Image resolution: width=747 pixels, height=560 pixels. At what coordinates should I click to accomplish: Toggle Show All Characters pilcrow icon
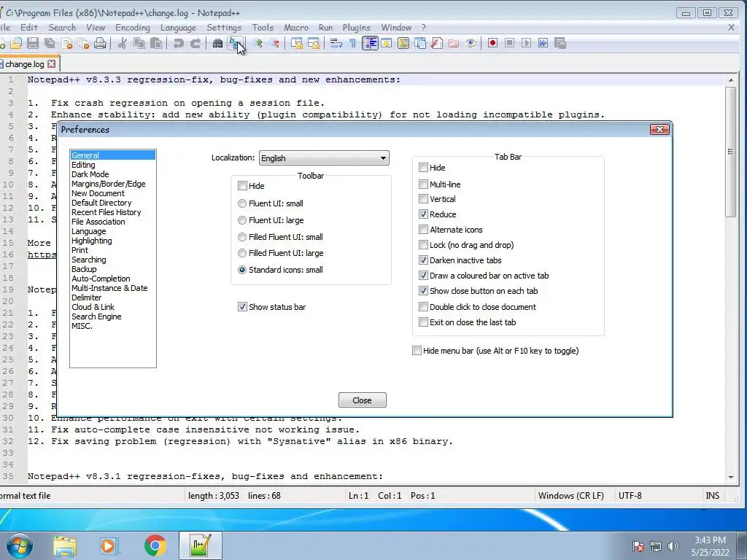[352, 43]
